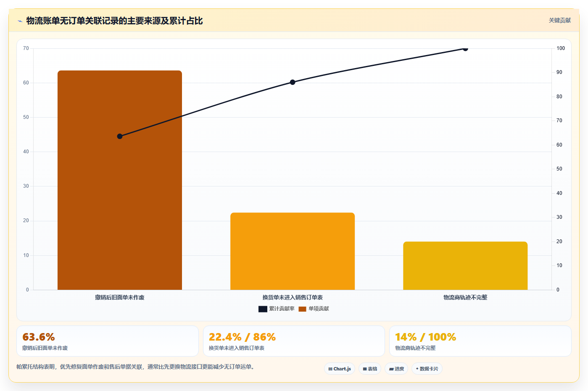Click the card caption 换货单未进入销售订单表
The width and height of the screenshot is (588, 391).
click(237, 348)
